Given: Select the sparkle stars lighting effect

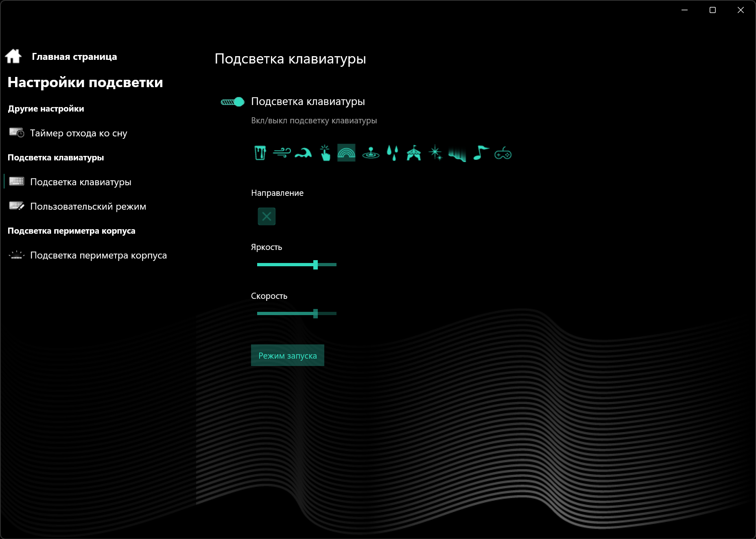Looking at the screenshot, I should [435, 153].
